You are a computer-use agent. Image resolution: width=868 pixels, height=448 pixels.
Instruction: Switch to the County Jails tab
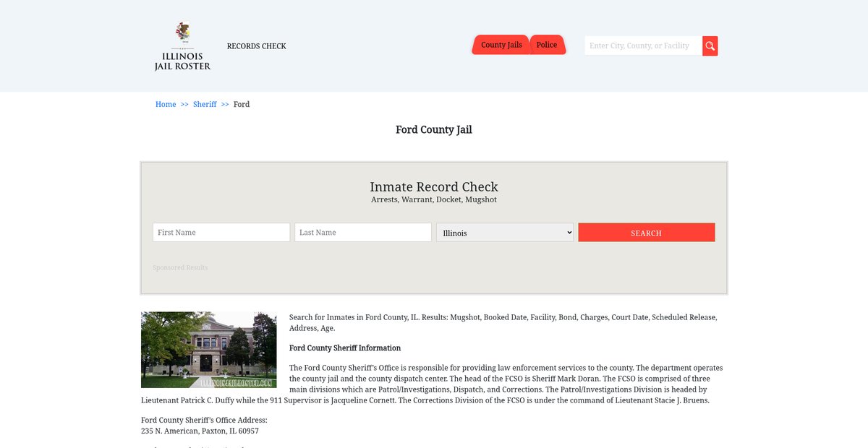pos(501,45)
